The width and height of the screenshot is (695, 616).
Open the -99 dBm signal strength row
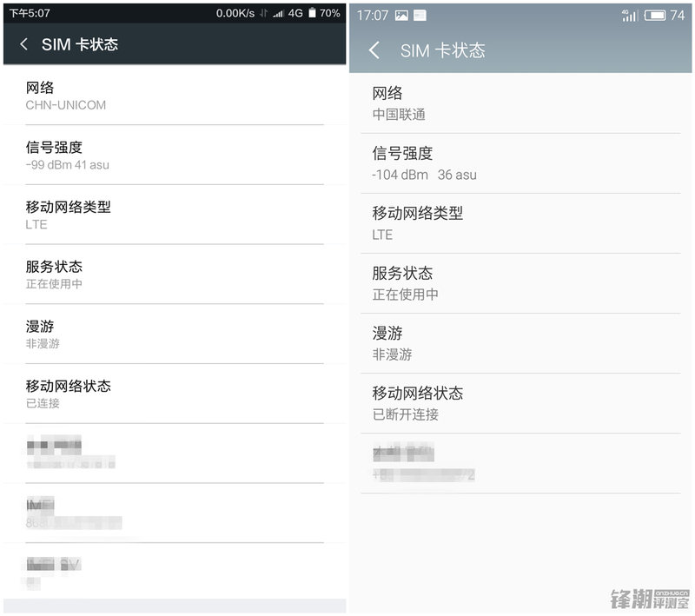175,155
